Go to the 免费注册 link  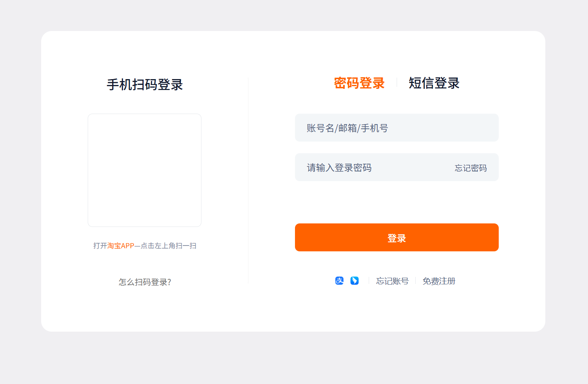pos(439,281)
